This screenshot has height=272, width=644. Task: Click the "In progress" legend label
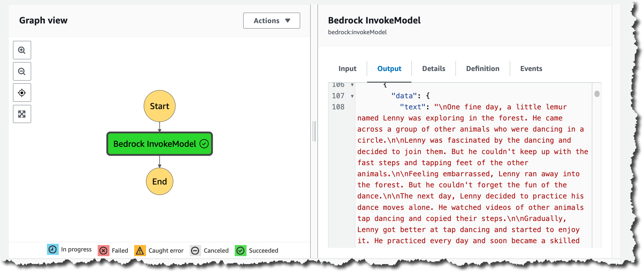pyautogui.click(x=76, y=249)
